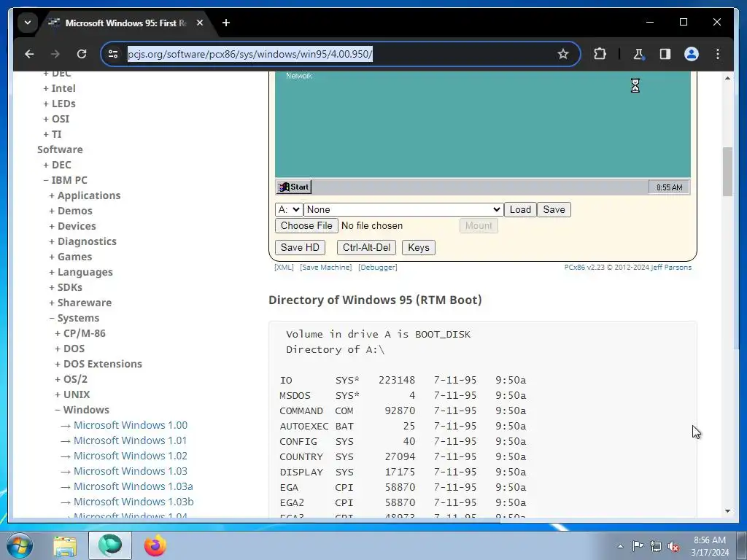Viewport: 747px width, 560px height.
Task: Select the Microsoft Windows 95 browser tab
Action: (125, 23)
